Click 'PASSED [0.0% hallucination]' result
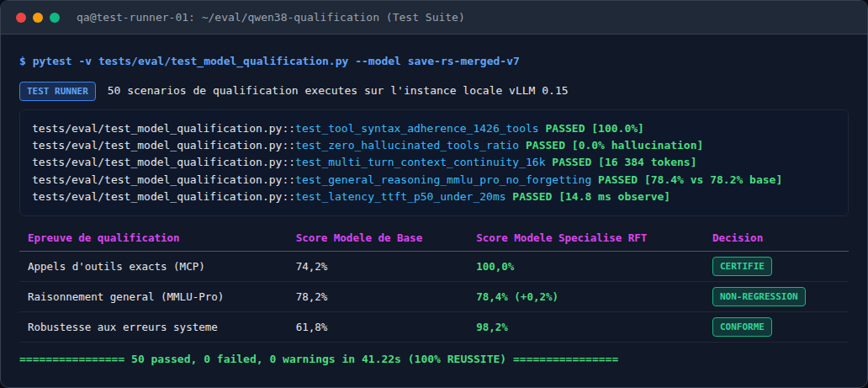This screenshot has width=868, height=388. 614,146
